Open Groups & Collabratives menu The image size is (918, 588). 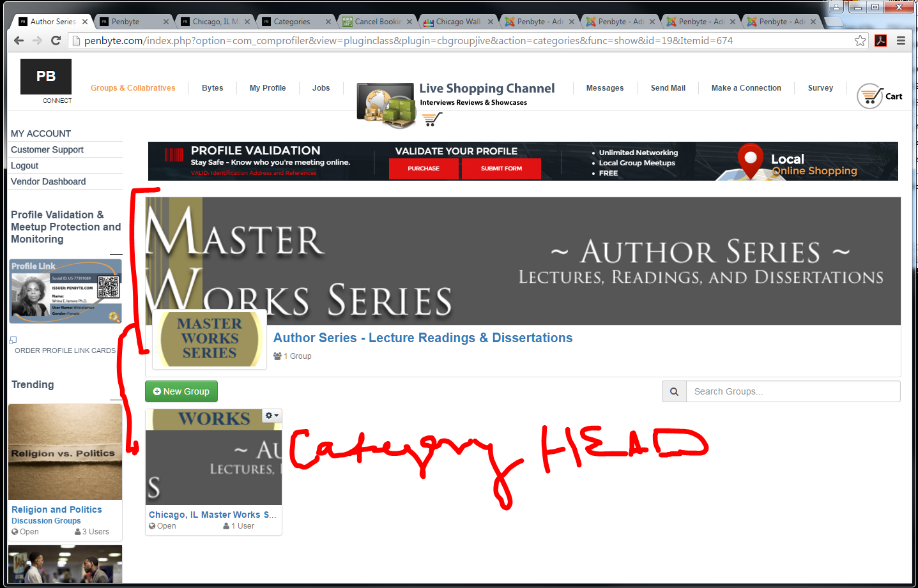coord(133,88)
